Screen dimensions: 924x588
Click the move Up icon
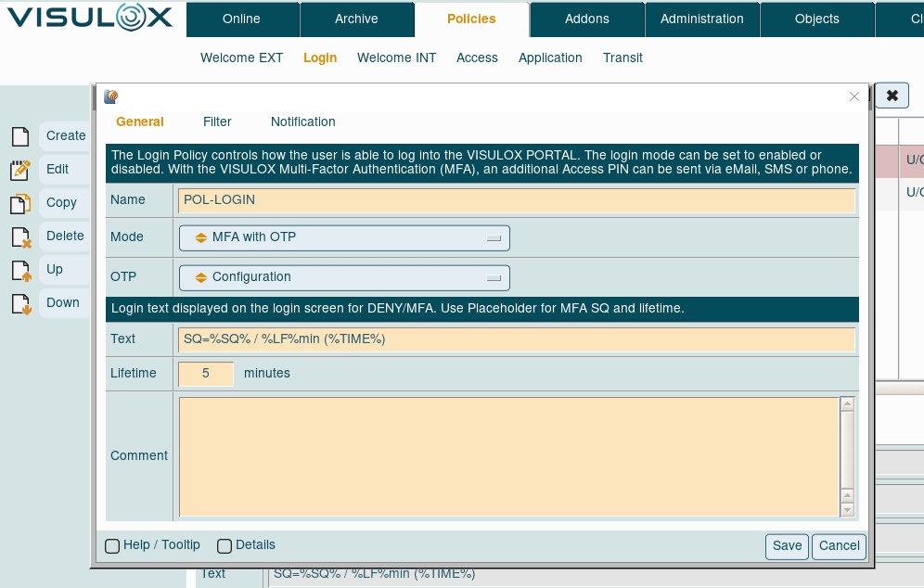point(20,270)
